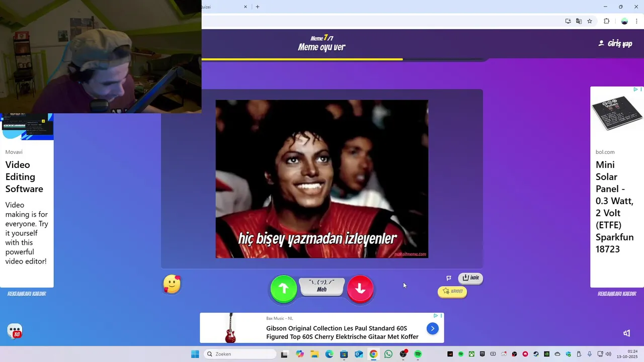Click the Zoeken taskbar search field
This screenshot has width=644, height=362.
coord(240,354)
